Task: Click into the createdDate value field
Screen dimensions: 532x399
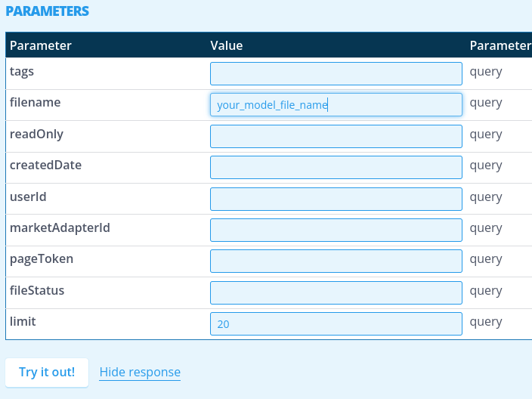Action: pos(336,167)
